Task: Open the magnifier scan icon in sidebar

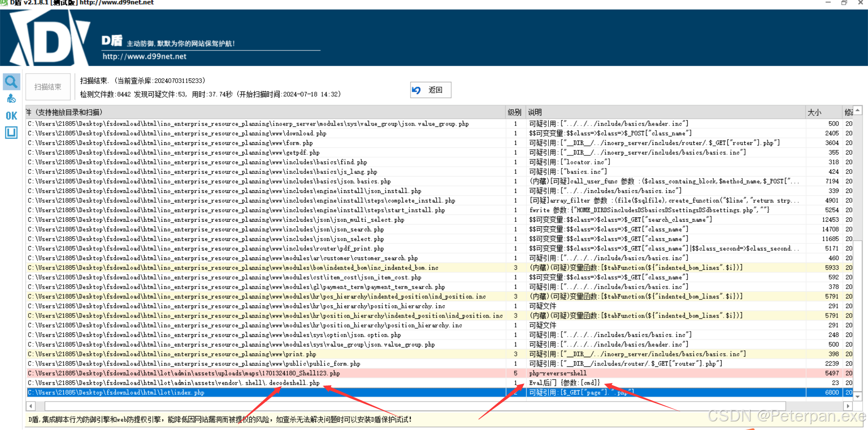Action: pyautogui.click(x=11, y=82)
